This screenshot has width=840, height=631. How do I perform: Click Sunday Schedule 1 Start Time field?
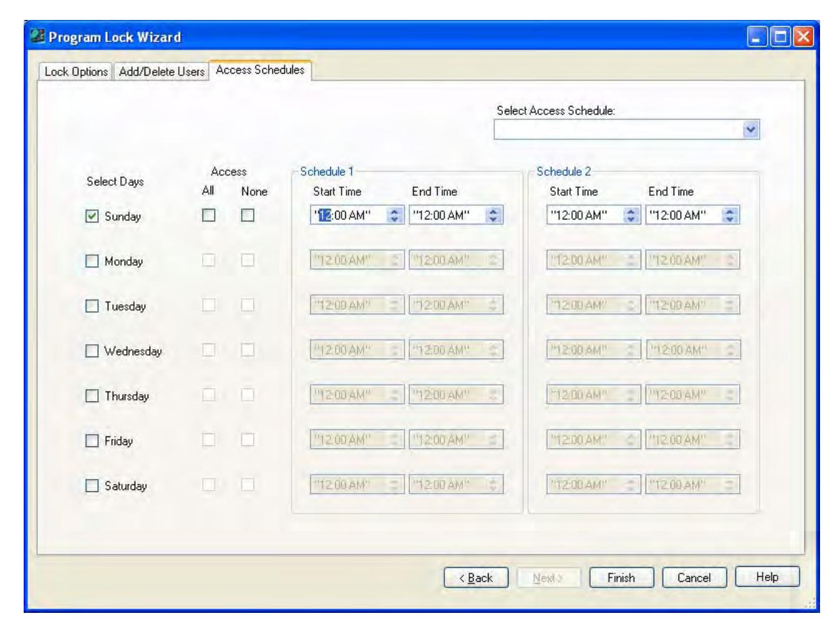[357, 215]
